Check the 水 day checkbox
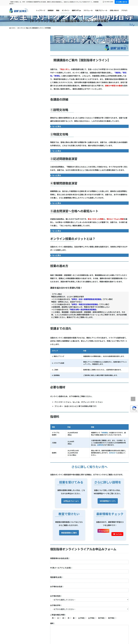This screenshot has height=644, width=138. coord(65,618)
